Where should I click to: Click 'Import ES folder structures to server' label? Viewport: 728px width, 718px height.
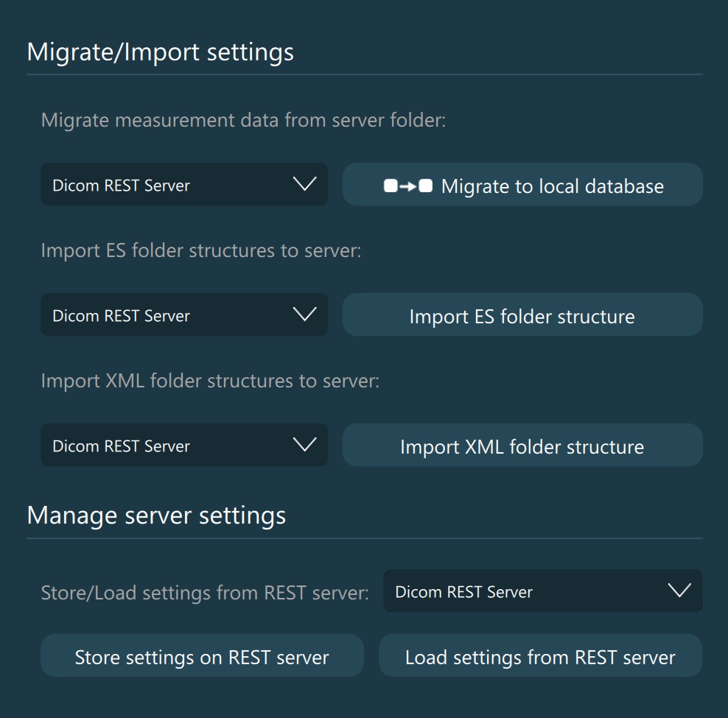pos(201,250)
